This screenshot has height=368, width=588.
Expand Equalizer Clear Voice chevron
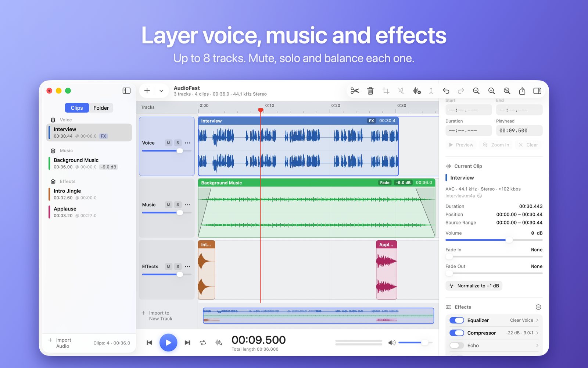click(537, 320)
